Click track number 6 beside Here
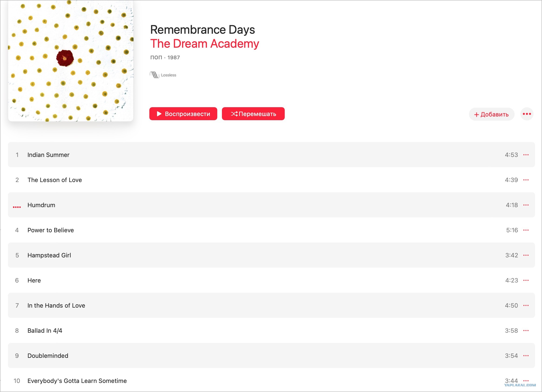 pos(17,280)
